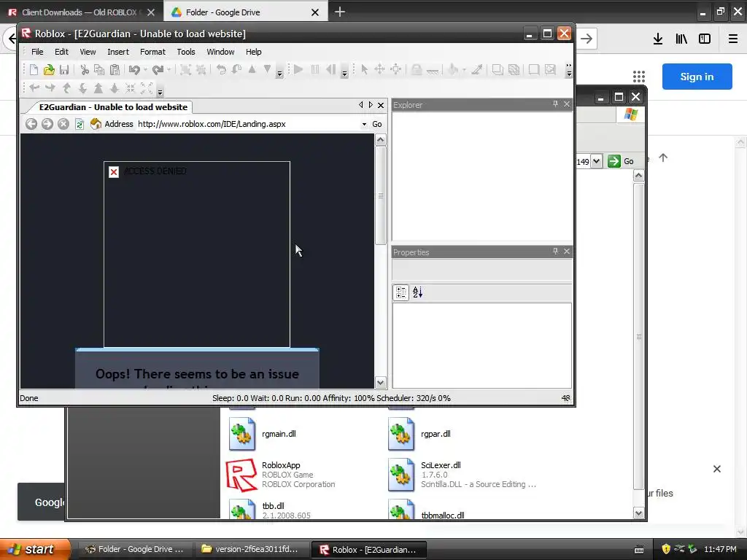Switch to Client Downloads Firefox tab
The width and height of the screenshot is (747, 560).
pyautogui.click(x=81, y=12)
